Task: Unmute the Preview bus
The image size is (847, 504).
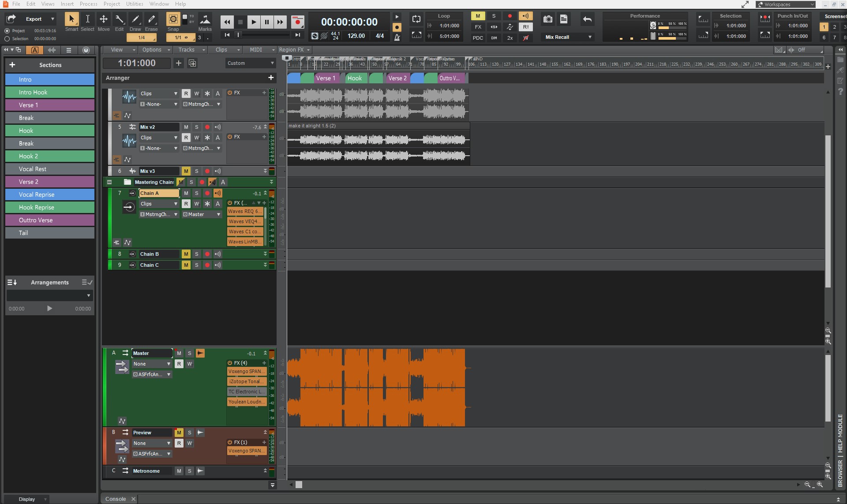Action: (x=179, y=433)
